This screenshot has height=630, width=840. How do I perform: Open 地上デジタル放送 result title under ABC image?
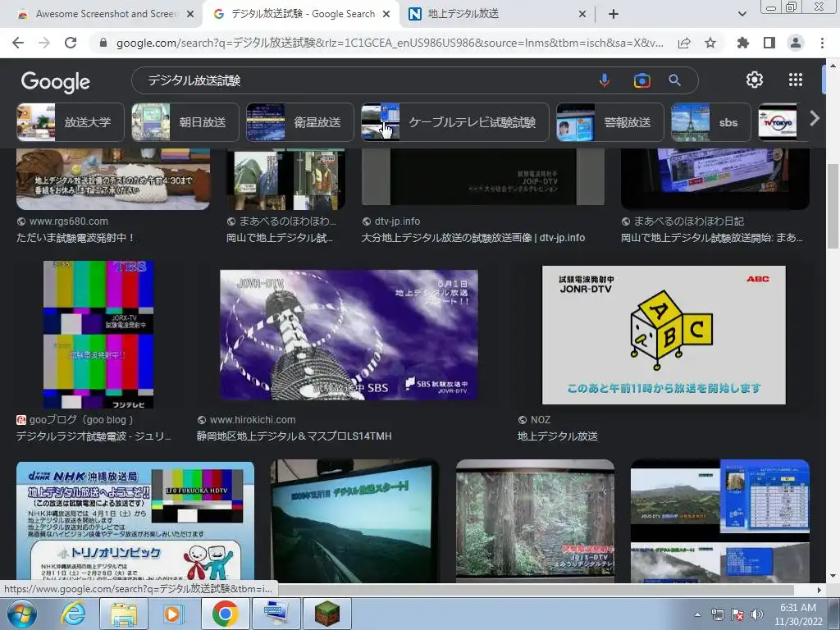558,436
